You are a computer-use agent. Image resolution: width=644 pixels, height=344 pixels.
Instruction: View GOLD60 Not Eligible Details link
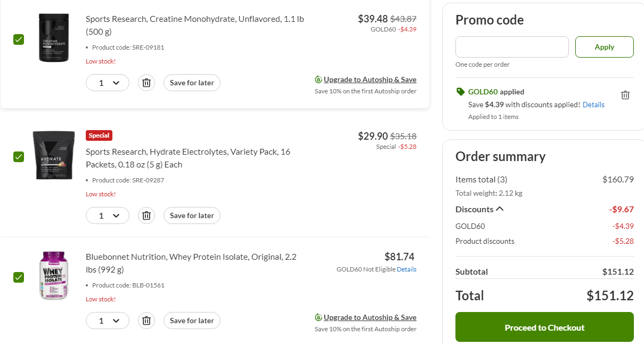click(x=406, y=269)
